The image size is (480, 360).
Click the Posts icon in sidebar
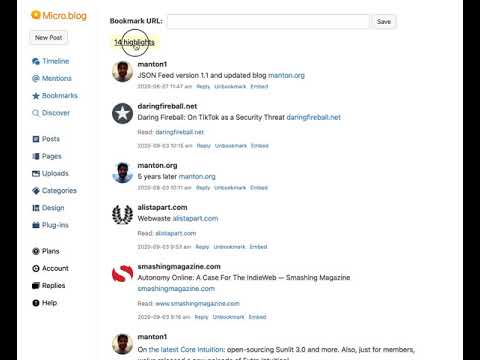pyautogui.click(x=36, y=139)
